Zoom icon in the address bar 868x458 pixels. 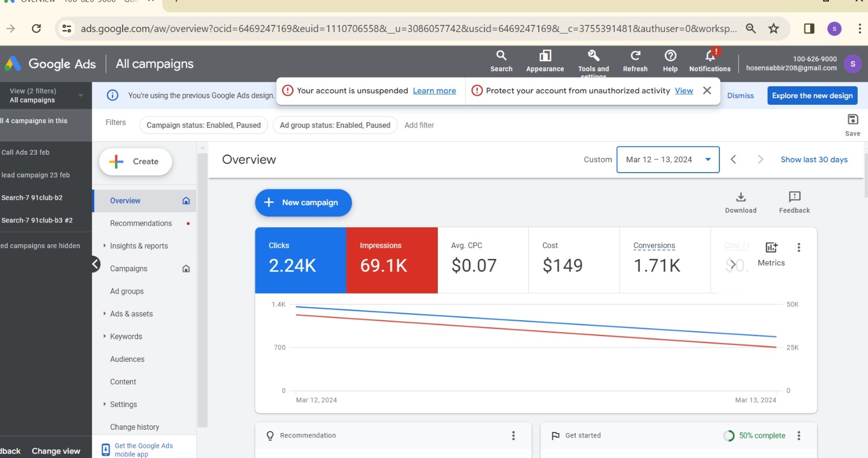(751, 28)
